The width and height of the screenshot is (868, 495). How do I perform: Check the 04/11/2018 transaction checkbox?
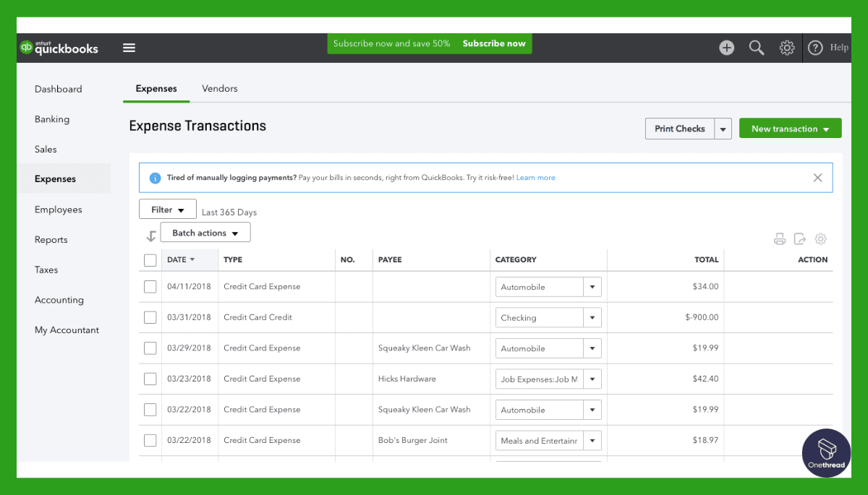150,287
